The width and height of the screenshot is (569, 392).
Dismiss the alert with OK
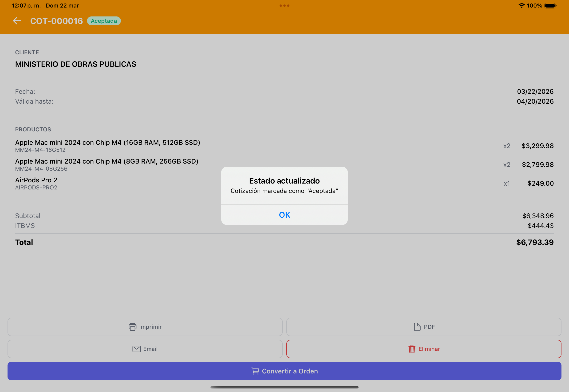click(x=284, y=215)
